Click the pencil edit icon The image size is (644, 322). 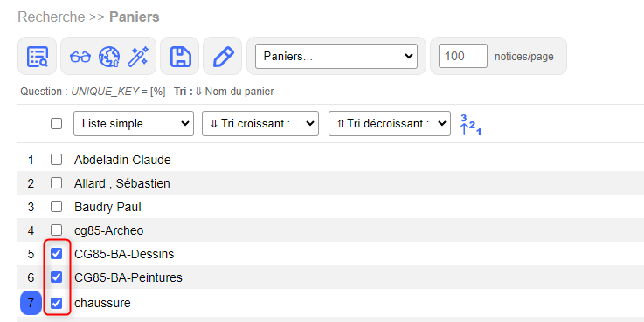coord(223,56)
